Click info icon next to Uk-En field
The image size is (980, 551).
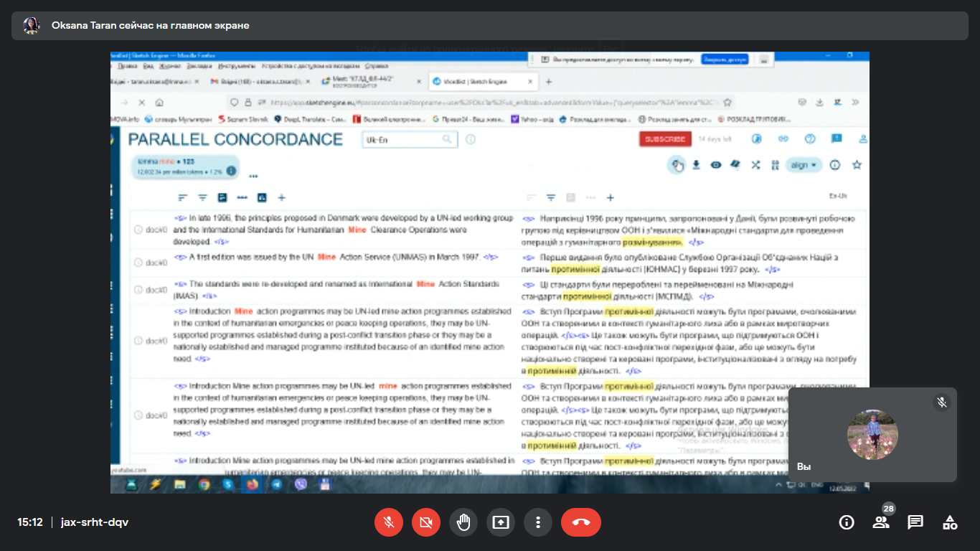[471, 139]
